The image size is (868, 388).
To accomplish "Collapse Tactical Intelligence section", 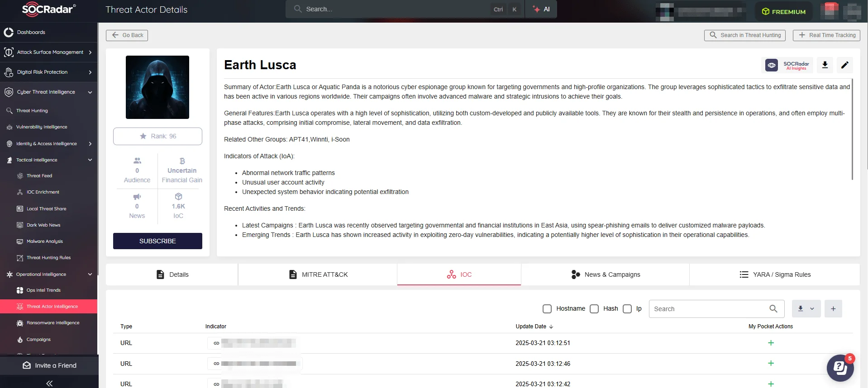I will (49, 160).
